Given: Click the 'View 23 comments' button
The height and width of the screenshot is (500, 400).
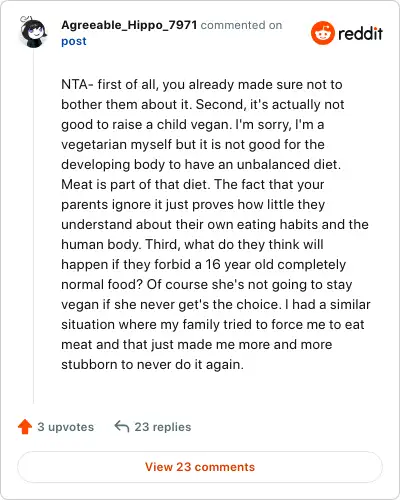Looking at the screenshot, I should [x=200, y=467].
